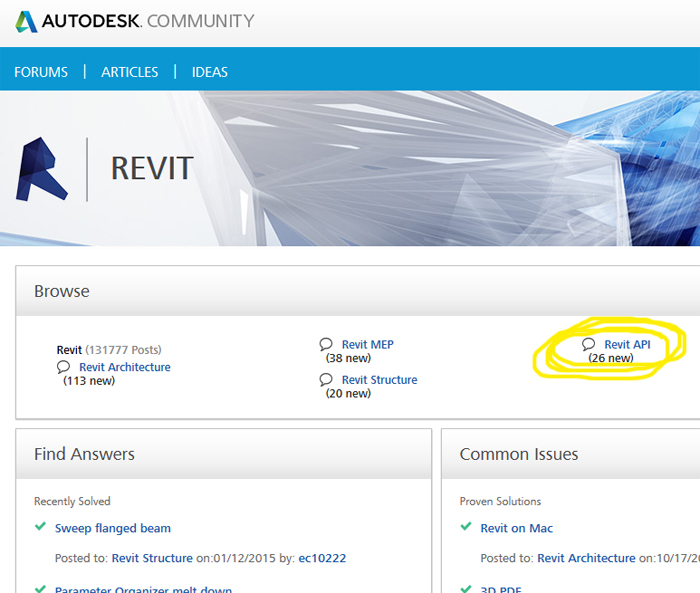Click green checkmark next to Revit on Mac

(466, 526)
